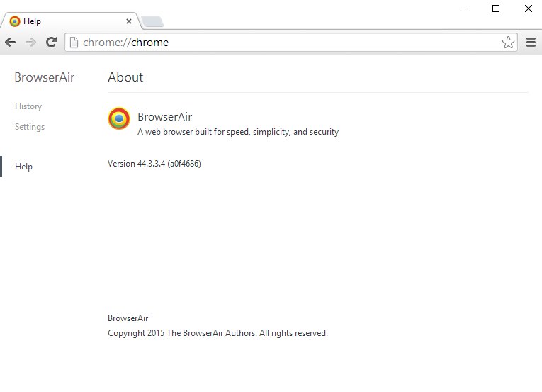Open the hamburger menu
The image size is (542, 392).
pos(531,43)
